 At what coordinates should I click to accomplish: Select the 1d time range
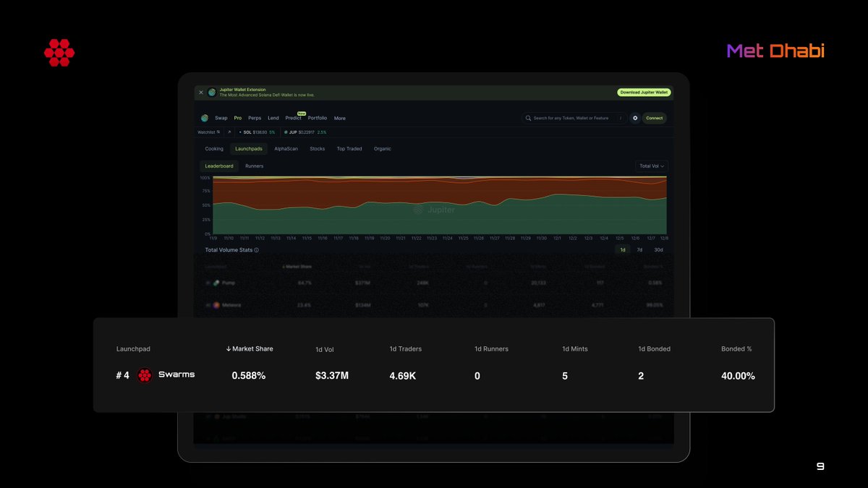(623, 250)
